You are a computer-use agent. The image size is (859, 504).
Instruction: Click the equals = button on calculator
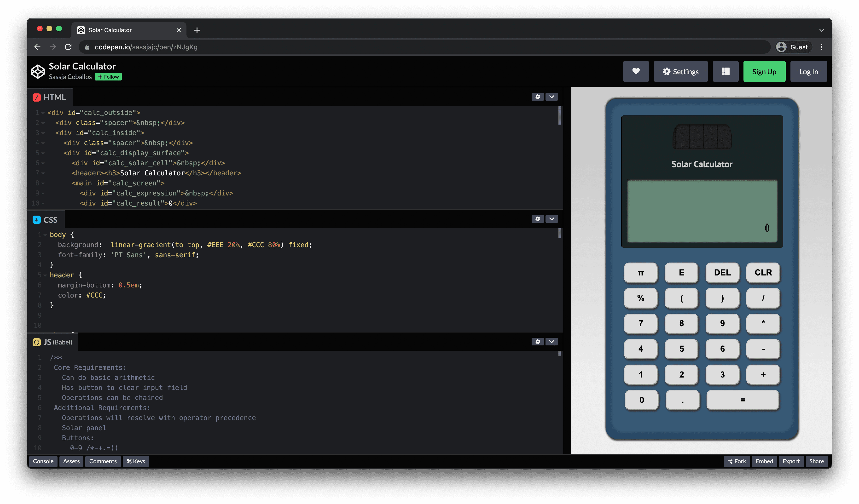pos(742,400)
